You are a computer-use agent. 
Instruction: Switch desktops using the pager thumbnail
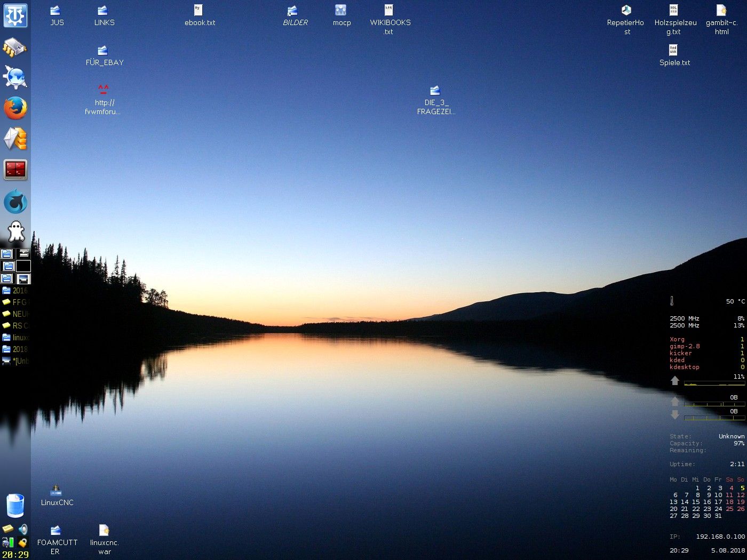pyautogui.click(x=23, y=278)
